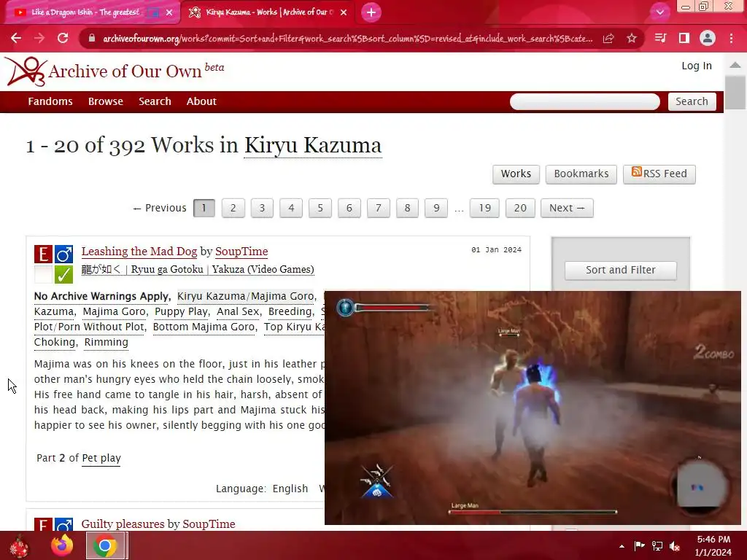Screen dimensions: 747x560
Task: Click the Explicit rating icon for Leashing the Mad Dog
Action: [x=43, y=254]
